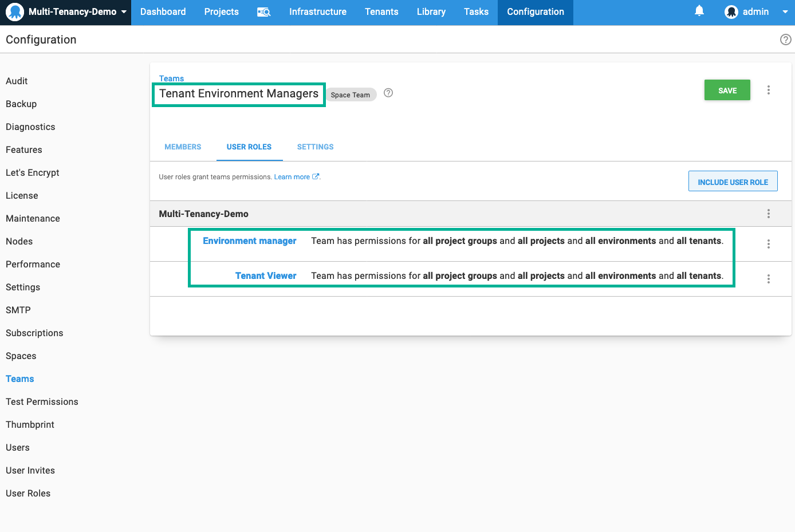The image size is (795, 532).
Task: Open the search icon in top navigation
Action: click(x=263, y=12)
